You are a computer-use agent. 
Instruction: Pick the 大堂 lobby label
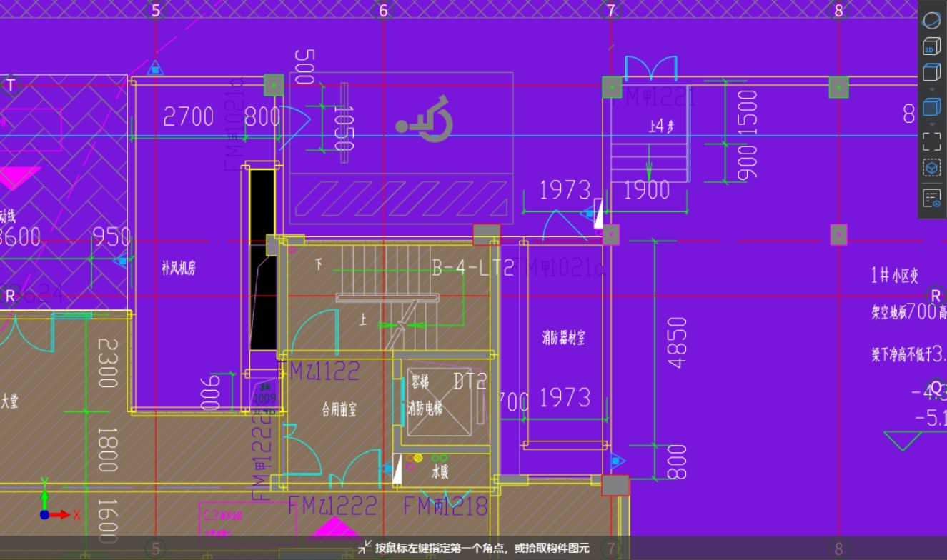[9, 401]
